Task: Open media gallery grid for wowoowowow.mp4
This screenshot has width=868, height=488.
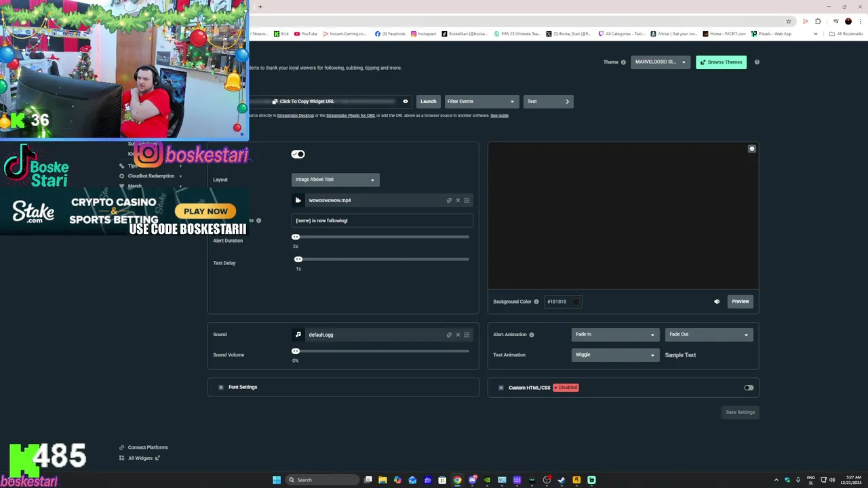Action: [x=467, y=201]
